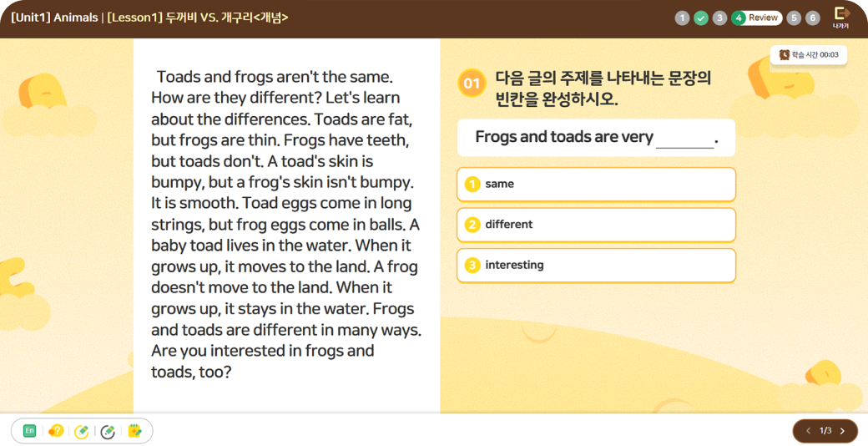Jump to step 5 in progress bar
The image size is (868, 446).
pos(794,18)
